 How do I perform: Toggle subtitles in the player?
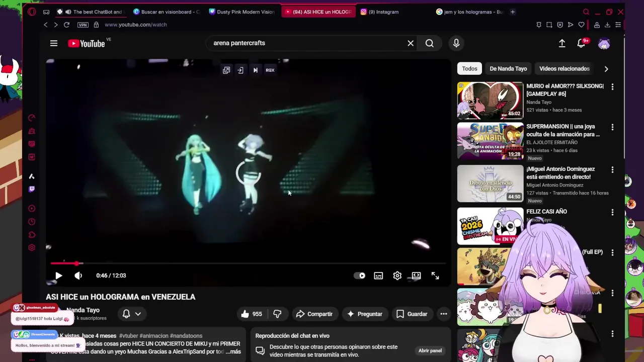(x=378, y=276)
